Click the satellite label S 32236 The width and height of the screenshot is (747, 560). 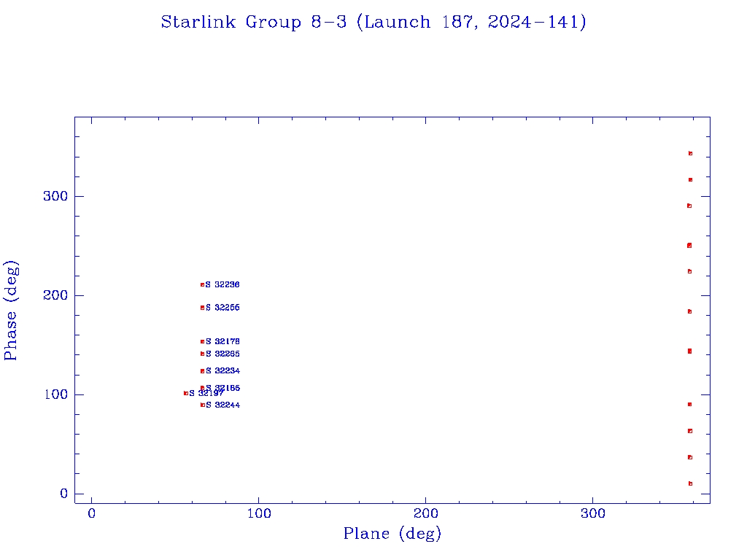click(222, 285)
